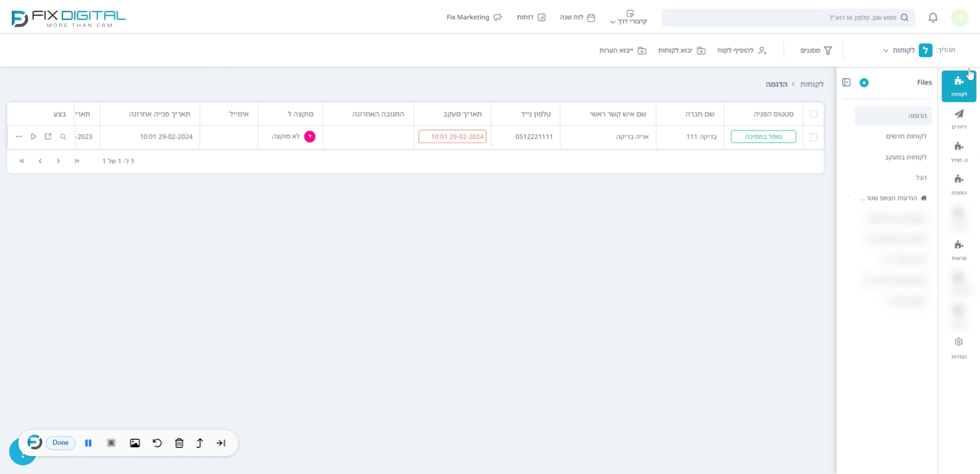This screenshot has width=980, height=474.
Task: Click the FIX DIGITAL logo in the header
Action: click(x=68, y=18)
